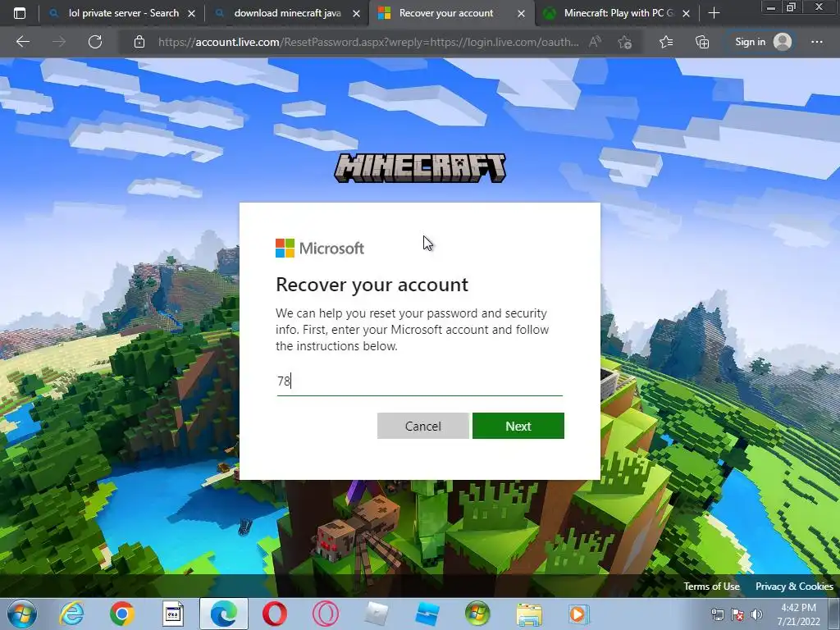
Task: Click the Microsoft logo
Action: 320,248
